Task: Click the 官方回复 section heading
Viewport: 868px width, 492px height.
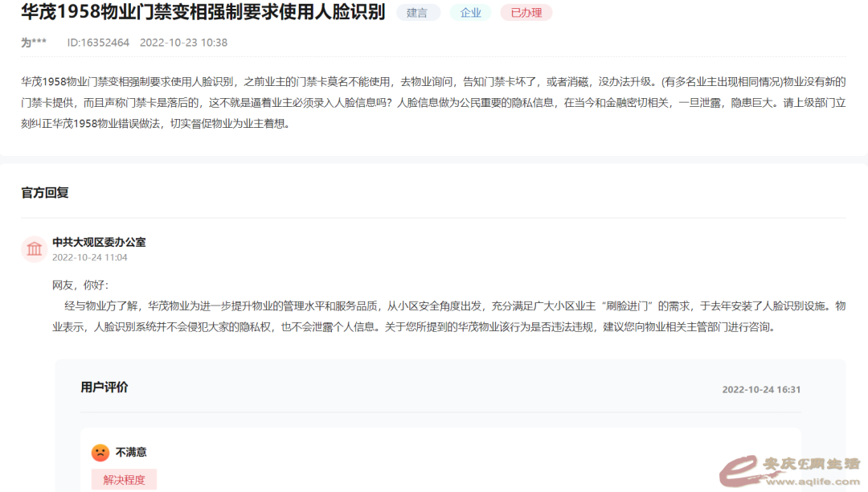Action: pyautogui.click(x=45, y=193)
